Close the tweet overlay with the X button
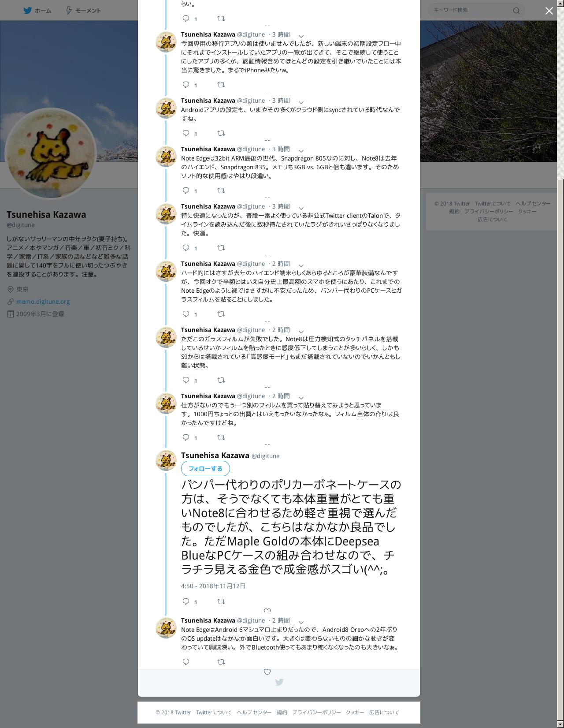Screen dimensions: 564x728 [549, 11]
